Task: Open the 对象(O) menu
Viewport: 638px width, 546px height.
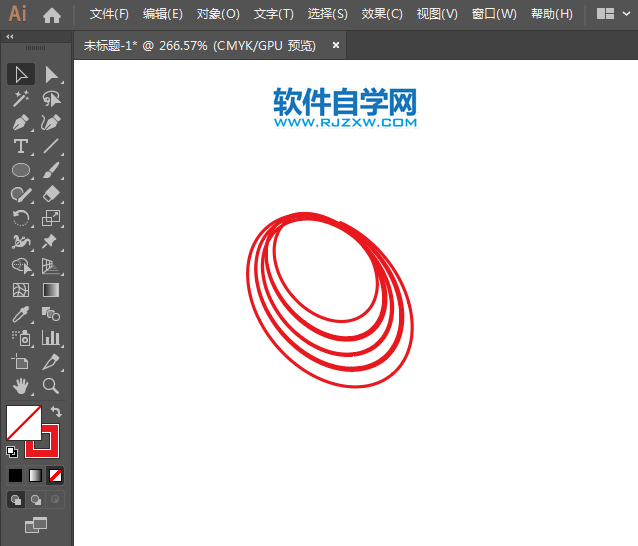Action: point(218,14)
